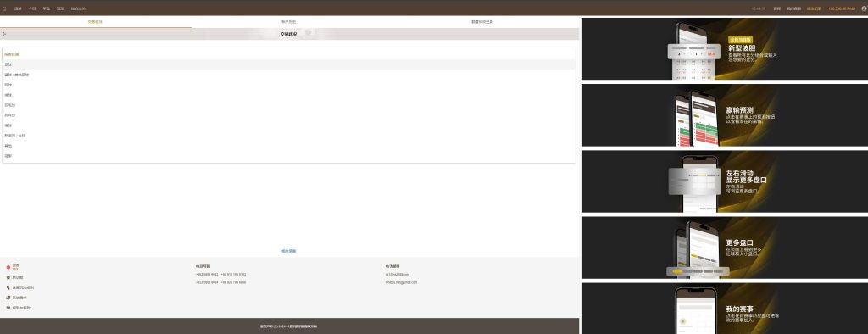Click the red circle icon in footer
Screen dimensions: 868x334
[x=8, y=267]
